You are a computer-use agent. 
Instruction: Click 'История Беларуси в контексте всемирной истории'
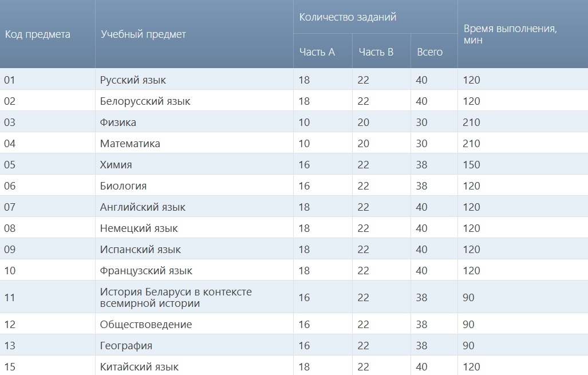point(176,298)
